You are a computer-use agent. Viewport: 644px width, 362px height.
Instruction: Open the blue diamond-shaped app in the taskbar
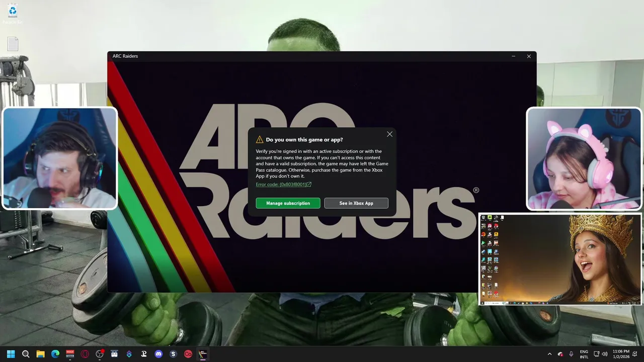coord(129,354)
